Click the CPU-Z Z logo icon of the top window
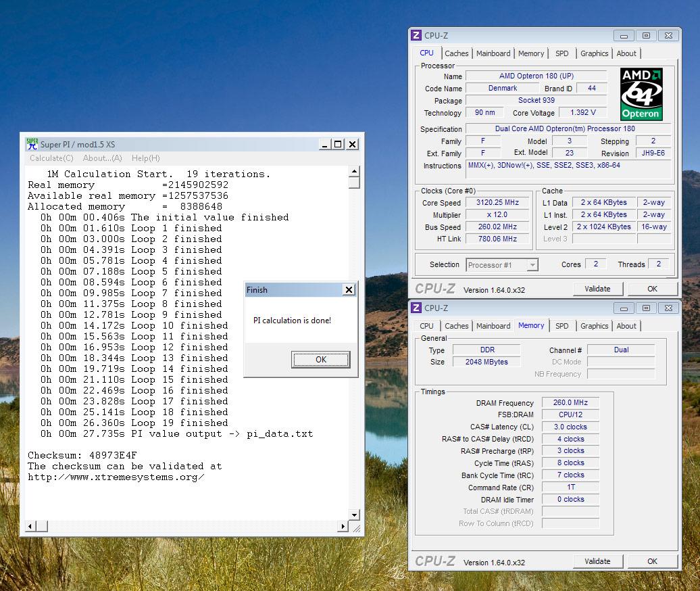 (x=416, y=35)
